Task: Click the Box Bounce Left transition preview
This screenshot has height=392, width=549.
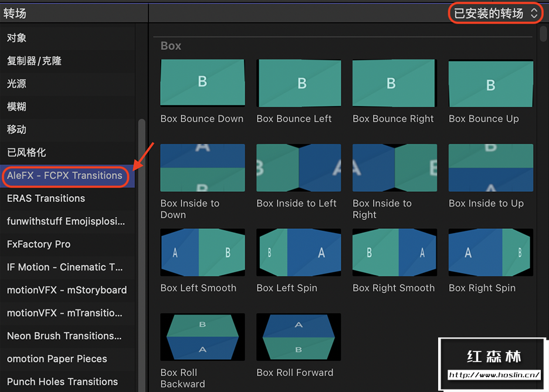Action: point(299,83)
